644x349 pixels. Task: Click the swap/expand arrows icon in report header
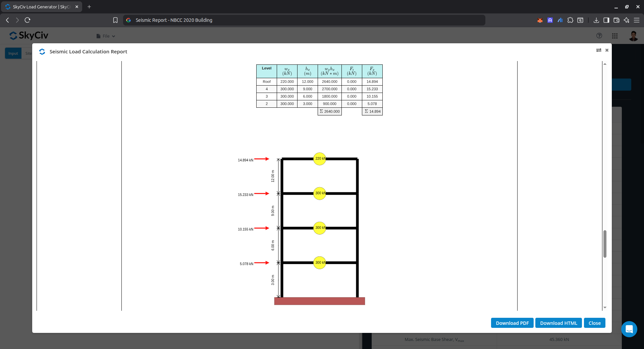(598, 50)
